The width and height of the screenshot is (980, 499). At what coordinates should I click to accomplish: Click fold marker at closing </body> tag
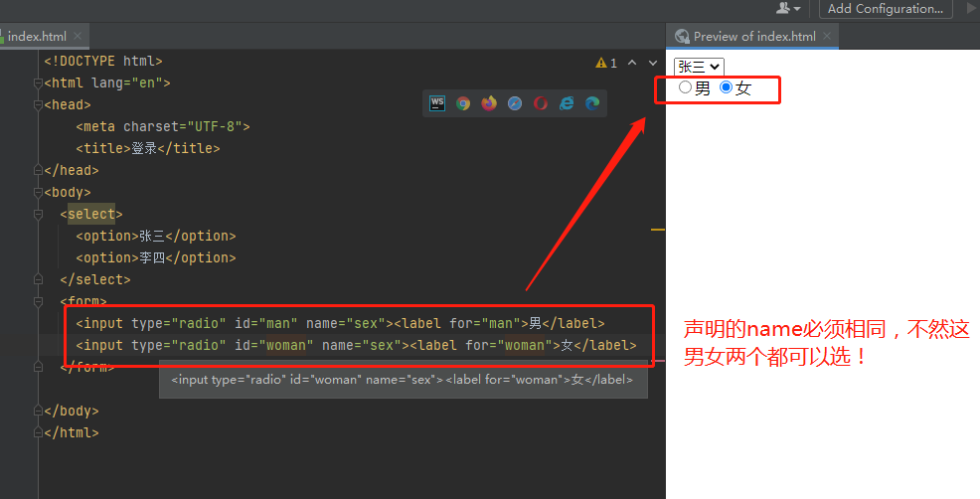tap(38, 411)
